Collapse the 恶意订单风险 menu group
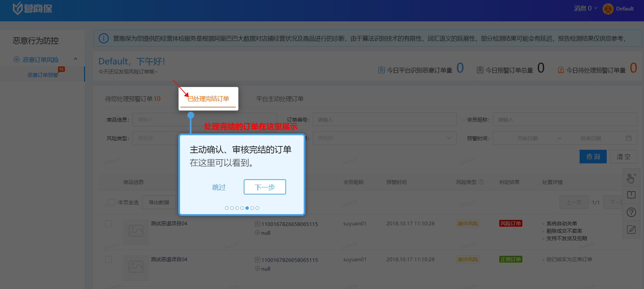Image resolution: width=644 pixels, height=289 pixels. tap(76, 59)
